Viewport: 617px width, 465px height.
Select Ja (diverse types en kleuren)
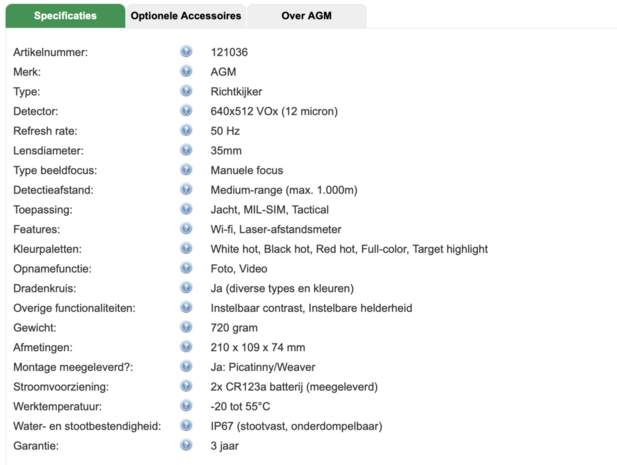point(282,288)
